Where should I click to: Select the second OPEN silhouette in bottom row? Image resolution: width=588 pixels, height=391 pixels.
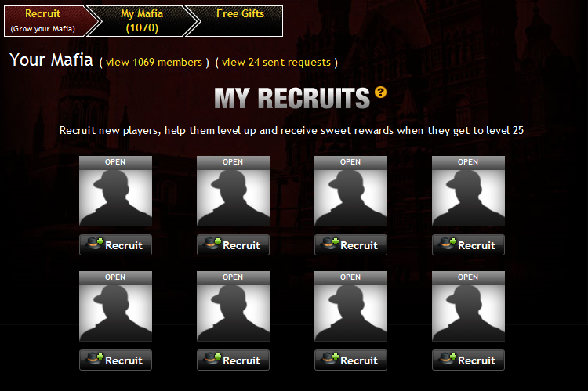(x=233, y=306)
